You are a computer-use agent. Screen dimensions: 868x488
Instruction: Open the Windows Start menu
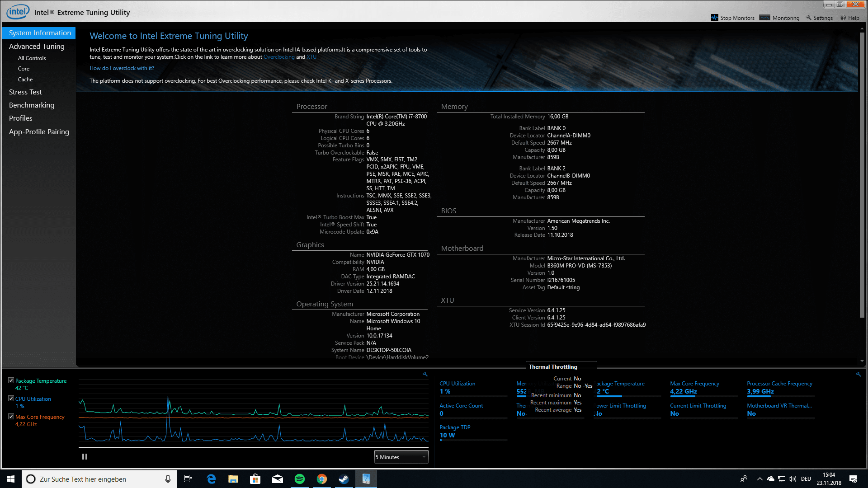coord(11,479)
